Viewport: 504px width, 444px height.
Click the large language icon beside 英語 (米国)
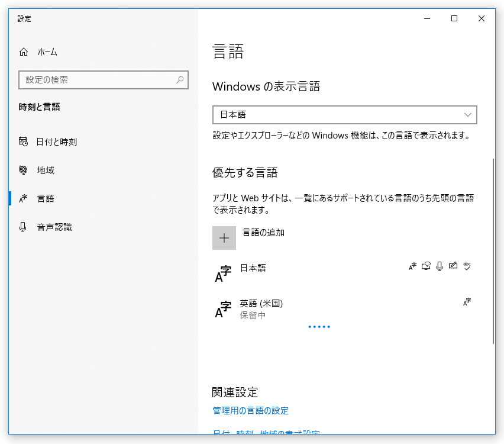tap(223, 309)
